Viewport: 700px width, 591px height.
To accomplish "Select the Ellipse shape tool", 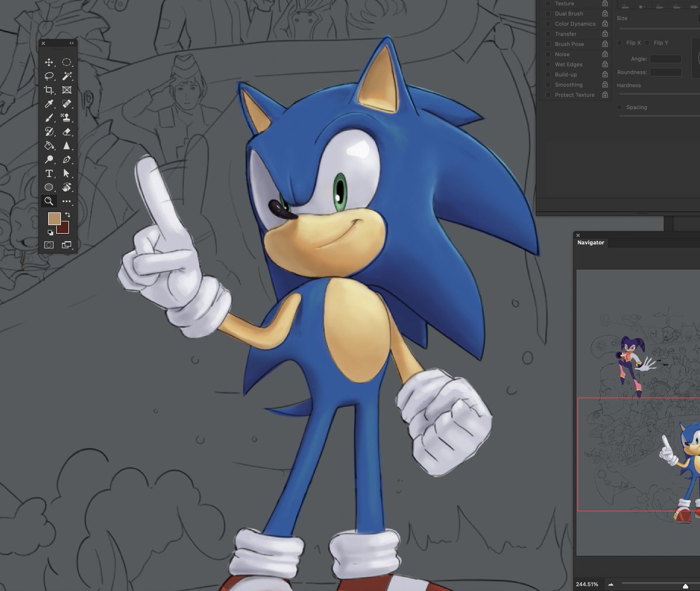I will [49, 187].
